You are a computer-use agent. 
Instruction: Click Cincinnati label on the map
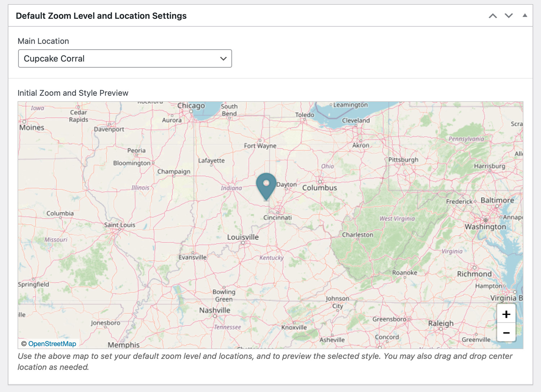(x=277, y=218)
